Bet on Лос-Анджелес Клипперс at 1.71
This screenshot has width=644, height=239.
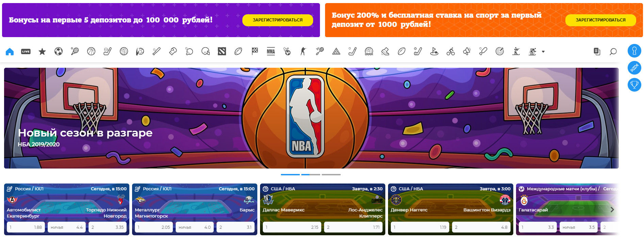(x=353, y=227)
